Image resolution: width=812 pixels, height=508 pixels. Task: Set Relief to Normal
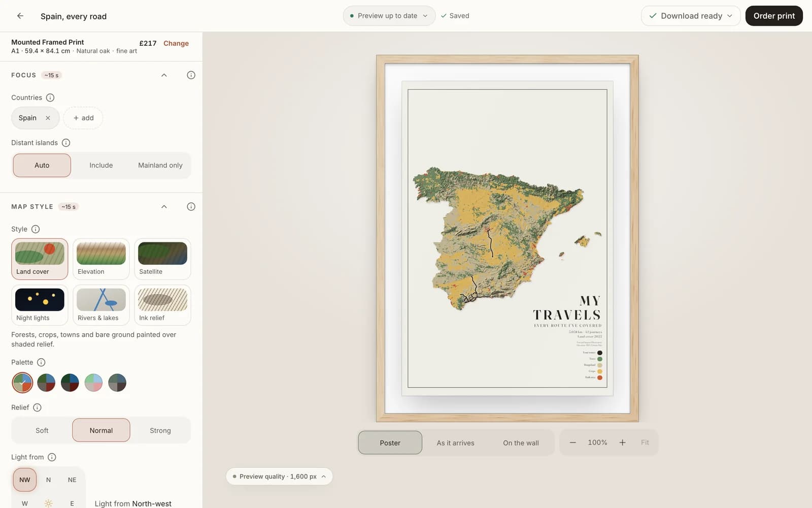[x=101, y=430]
